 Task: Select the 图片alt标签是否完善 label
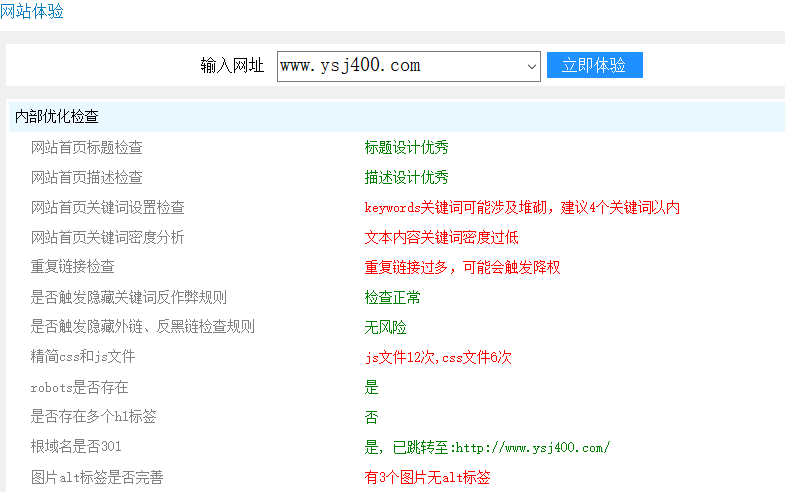pos(97,477)
